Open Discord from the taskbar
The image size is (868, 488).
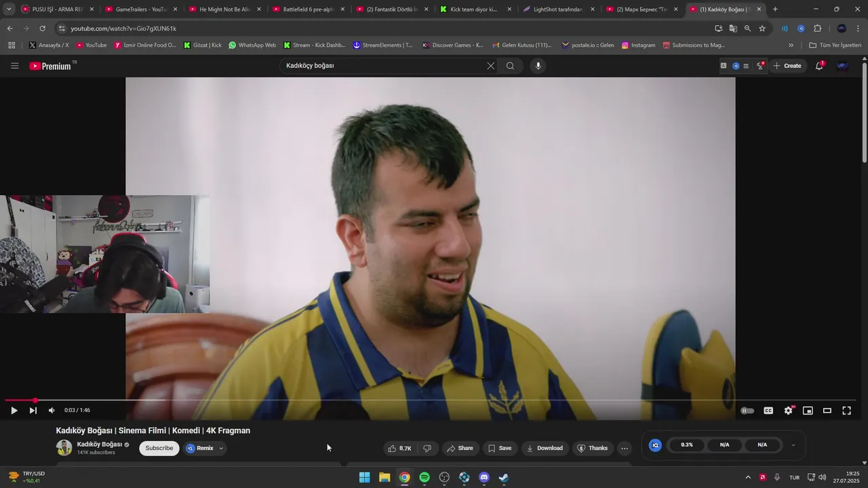[x=484, y=477]
